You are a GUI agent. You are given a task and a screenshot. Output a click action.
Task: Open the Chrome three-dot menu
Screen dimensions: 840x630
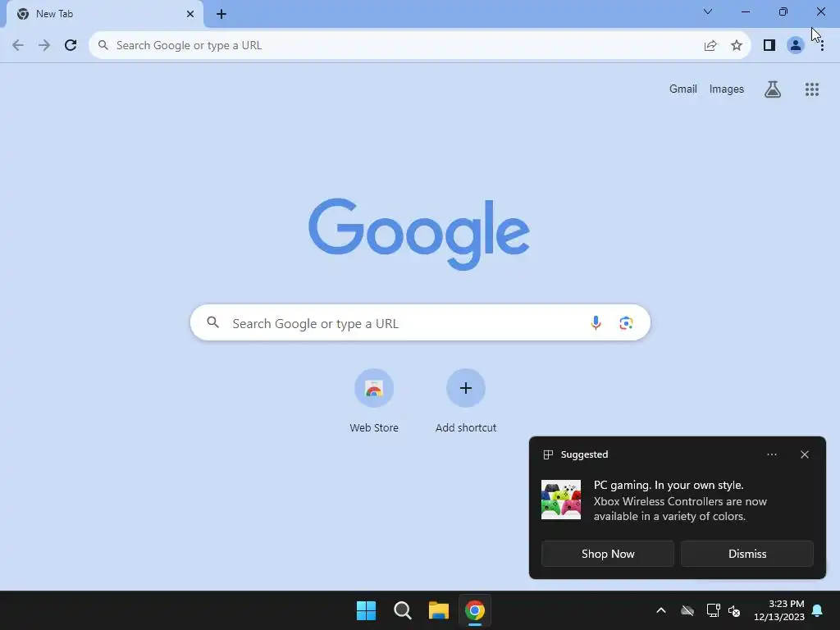tap(822, 46)
